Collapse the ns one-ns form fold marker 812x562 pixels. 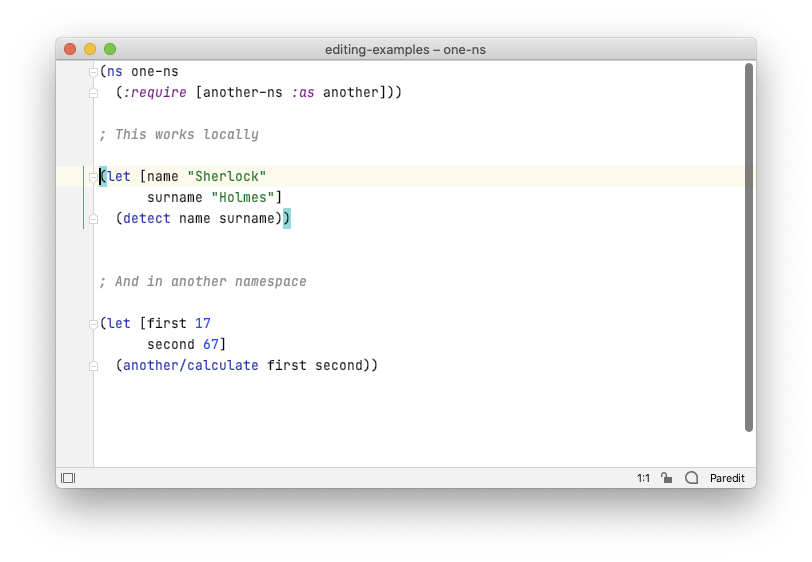(93, 72)
